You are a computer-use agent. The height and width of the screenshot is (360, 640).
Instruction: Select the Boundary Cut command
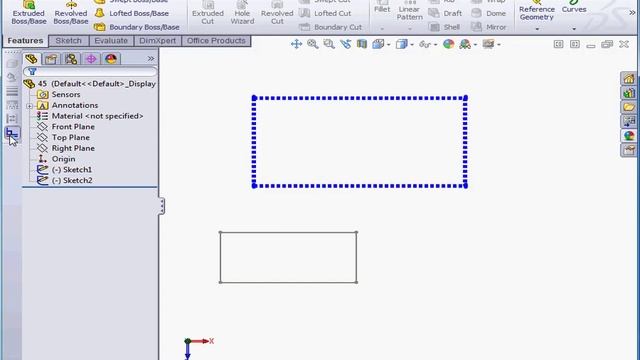pyautogui.click(x=330, y=27)
